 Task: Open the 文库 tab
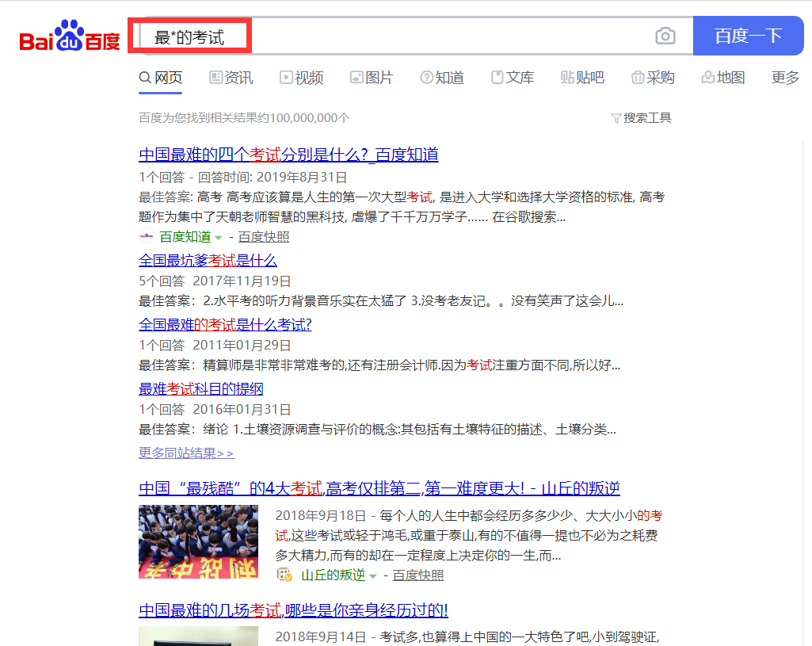coord(513,78)
